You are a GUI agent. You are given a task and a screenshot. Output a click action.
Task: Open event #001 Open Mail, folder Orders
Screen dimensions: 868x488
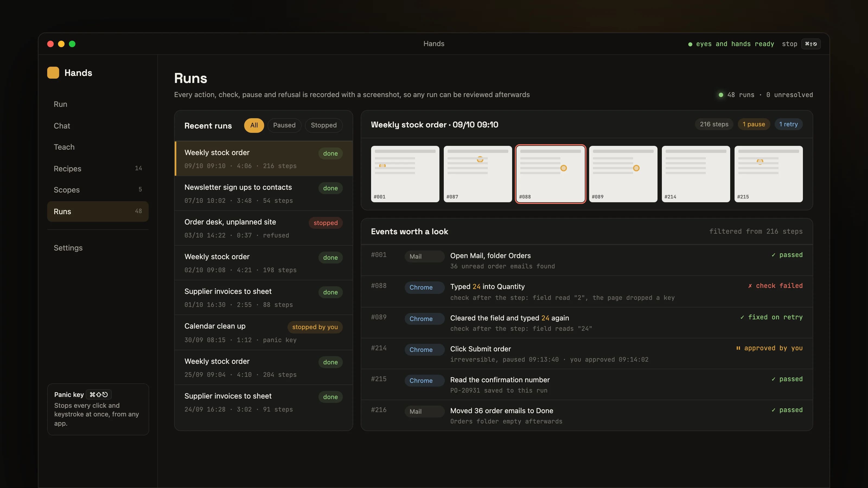click(587, 260)
